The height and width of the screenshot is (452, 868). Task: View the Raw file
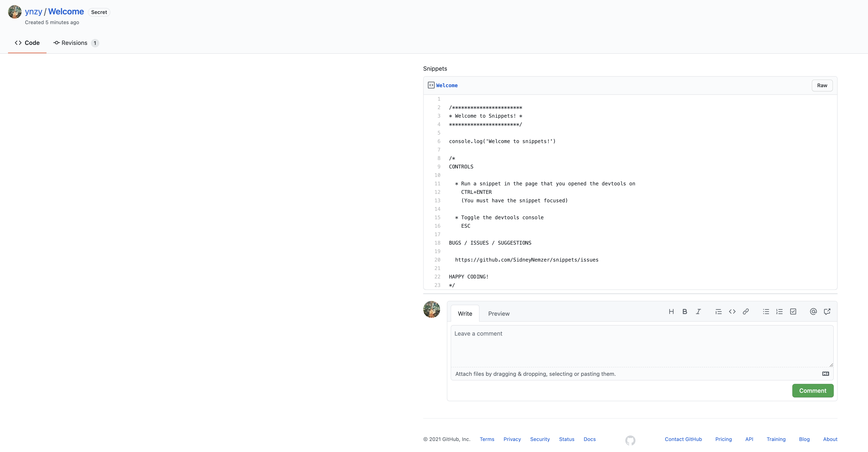point(822,85)
